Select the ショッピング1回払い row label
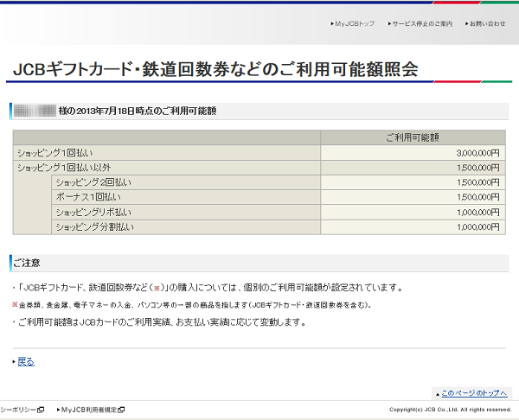This screenshot has width=519, height=420. tap(54, 153)
